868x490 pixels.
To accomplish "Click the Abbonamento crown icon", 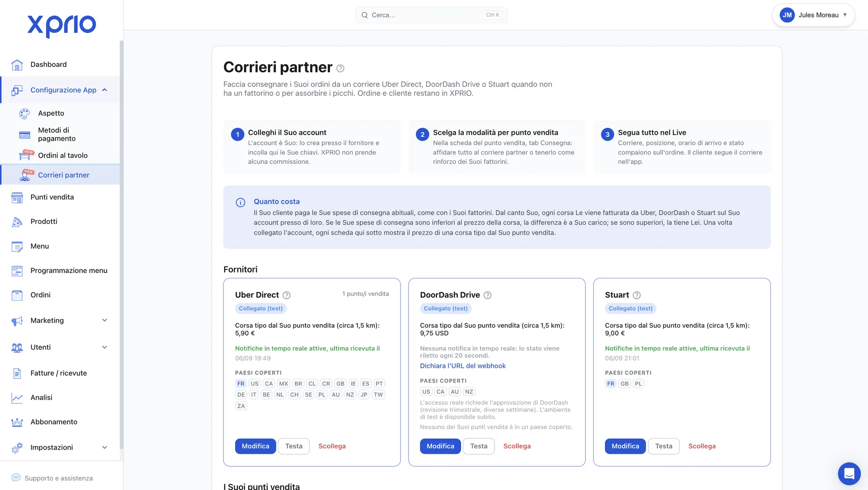I will point(17,422).
